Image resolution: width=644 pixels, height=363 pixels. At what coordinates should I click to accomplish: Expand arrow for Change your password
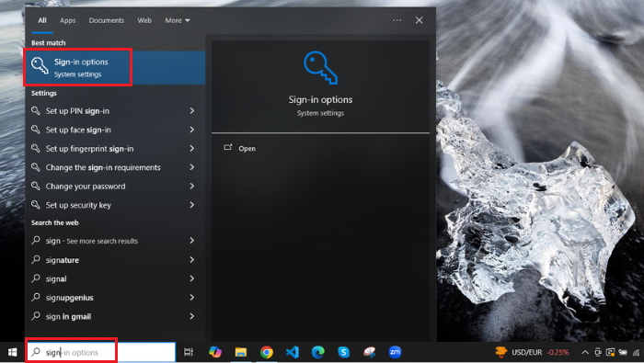[191, 187]
